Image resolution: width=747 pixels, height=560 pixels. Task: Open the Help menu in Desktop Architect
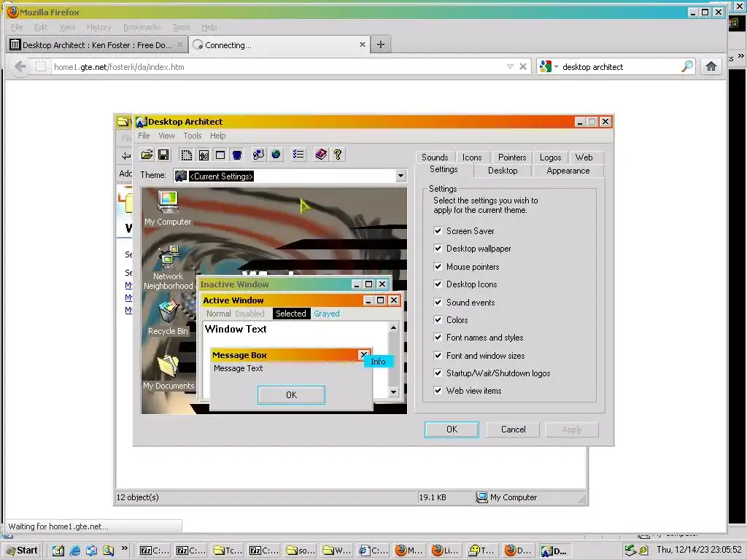point(217,136)
